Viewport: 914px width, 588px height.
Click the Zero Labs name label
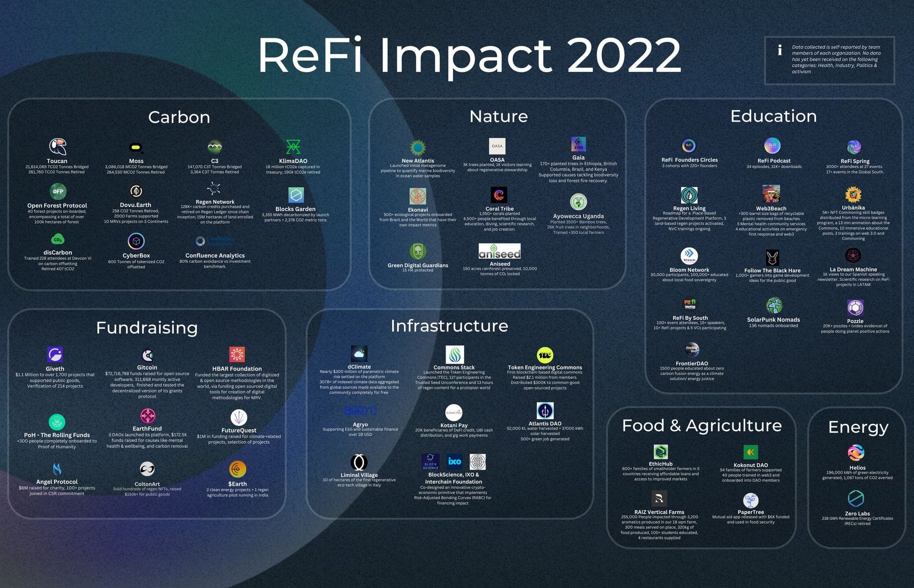[857, 514]
